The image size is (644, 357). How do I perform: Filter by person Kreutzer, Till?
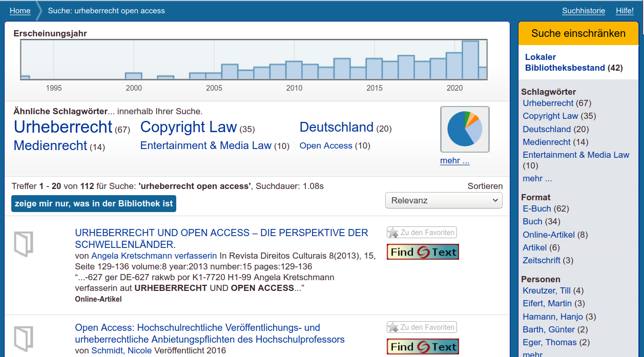[x=546, y=290]
